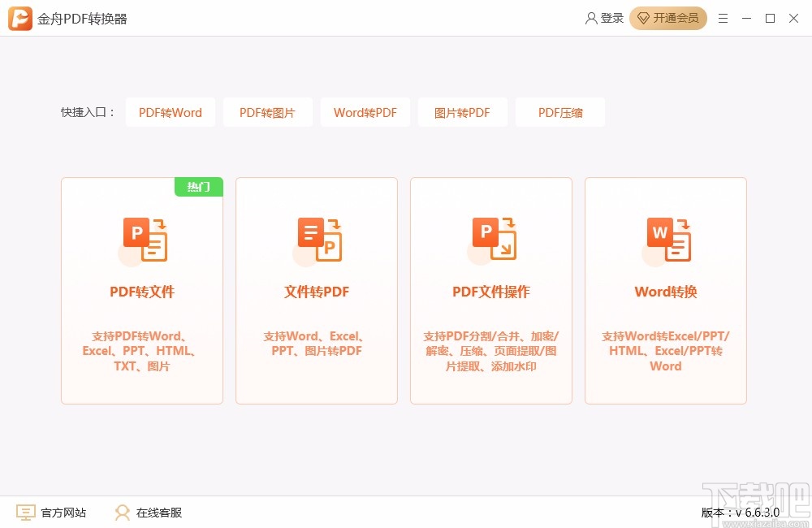
Task: Select the 图片转PDF quick entry
Action: coord(463,112)
